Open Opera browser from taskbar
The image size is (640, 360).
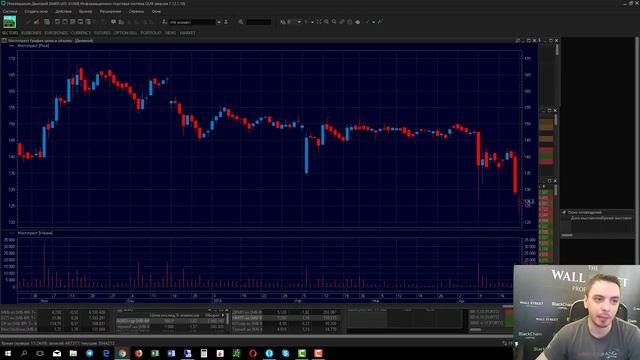tap(253, 353)
